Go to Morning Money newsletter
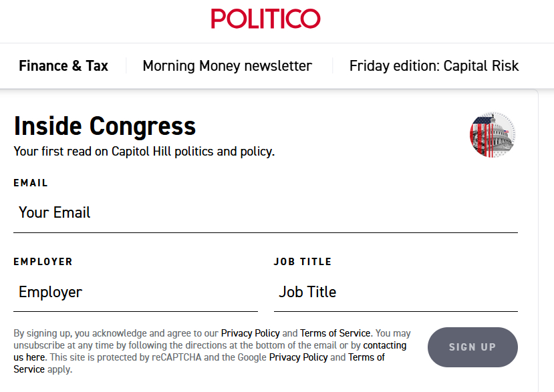Viewport: 554px width, 392px height. (227, 66)
